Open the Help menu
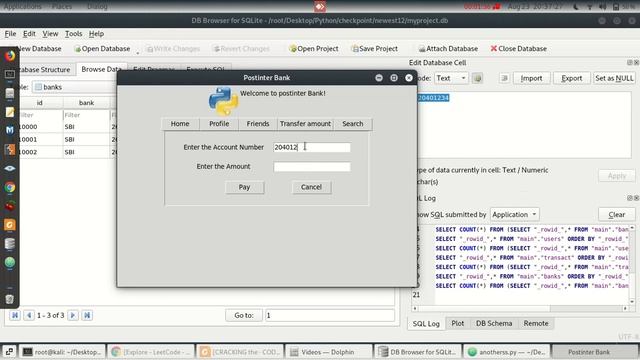Screen dimensions: 640x360 96,34
